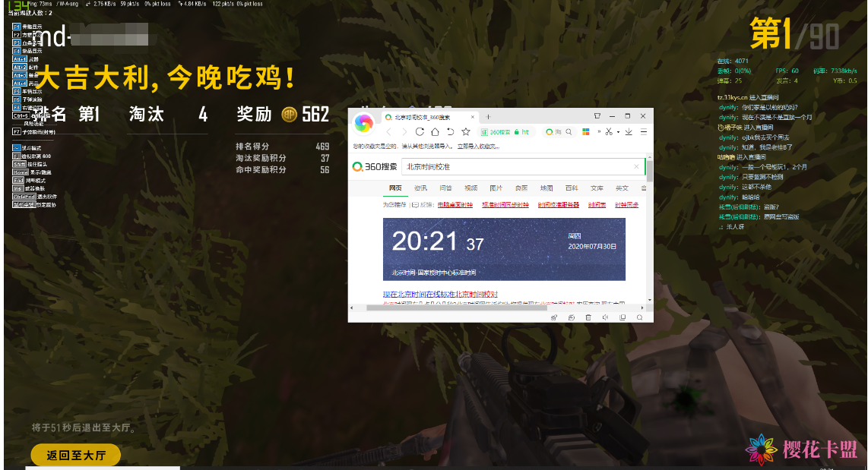Image resolution: width=868 pixels, height=470 pixels.
Task: Open a new browser tab
Action: point(488,116)
